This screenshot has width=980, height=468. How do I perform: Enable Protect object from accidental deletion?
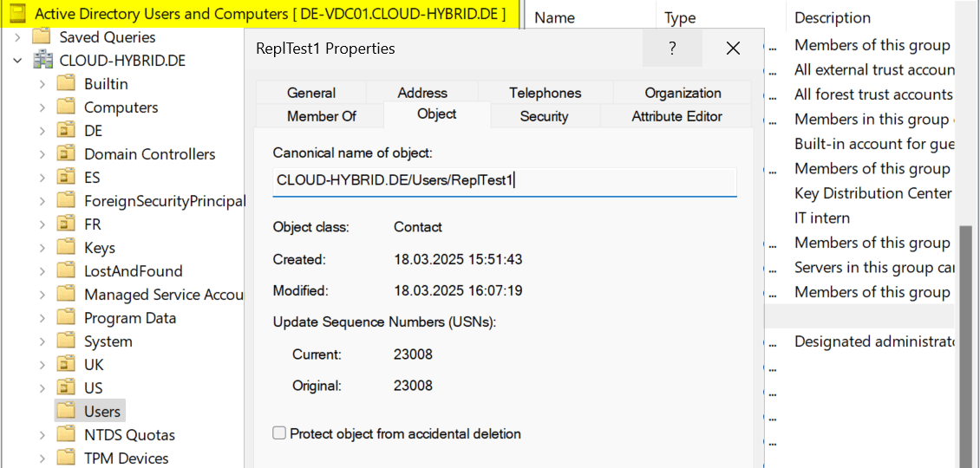tap(279, 433)
